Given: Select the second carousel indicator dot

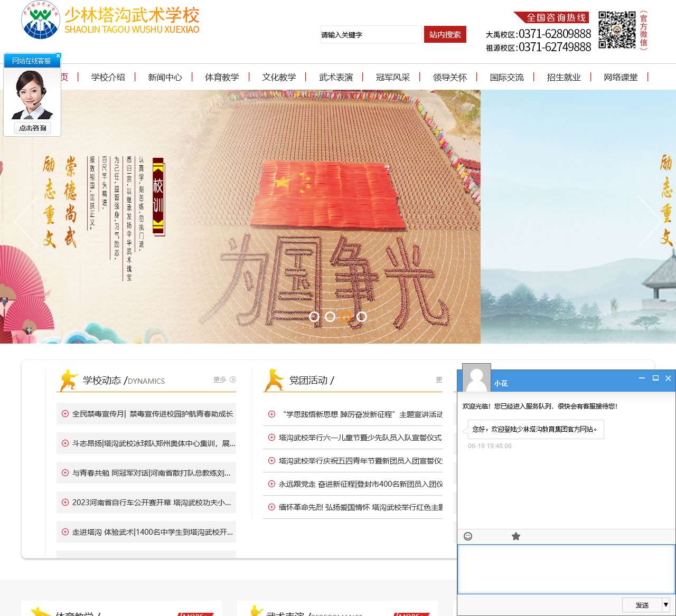Looking at the screenshot, I should 330,317.
